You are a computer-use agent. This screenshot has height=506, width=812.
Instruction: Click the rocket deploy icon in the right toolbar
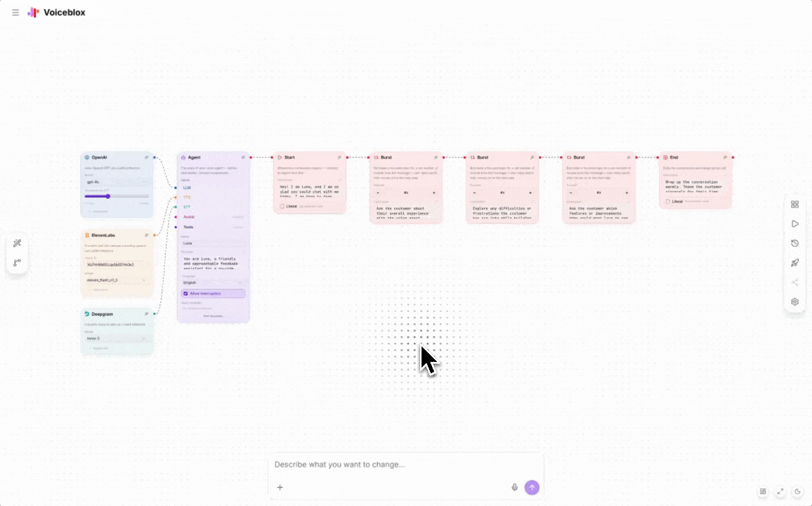pyautogui.click(x=794, y=263)
